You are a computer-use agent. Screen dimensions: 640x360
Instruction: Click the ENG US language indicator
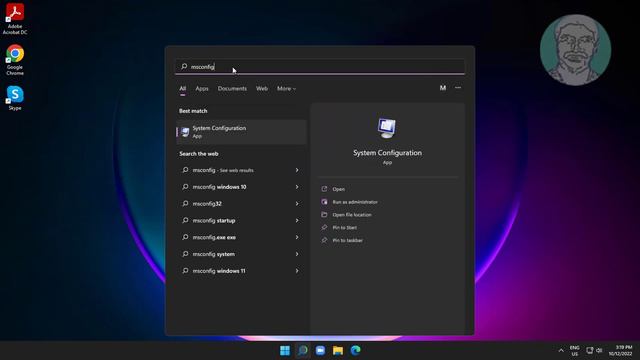pos(574,351)
